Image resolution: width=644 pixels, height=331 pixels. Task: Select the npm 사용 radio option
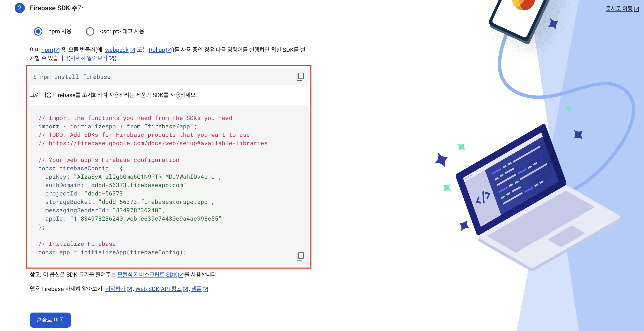pyautogui.click(x=38, y=31)
